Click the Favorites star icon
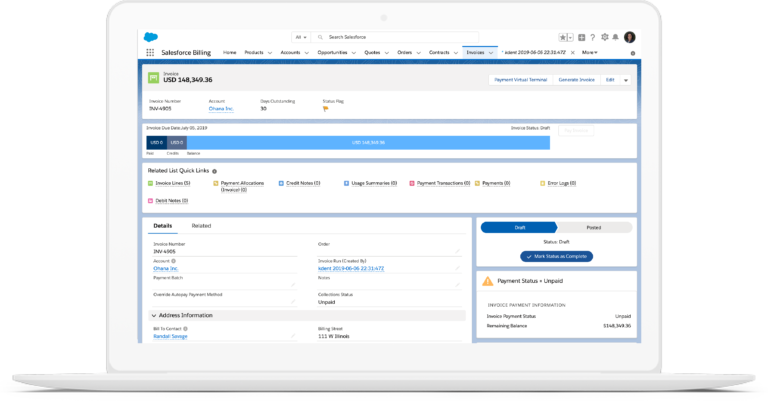Image resolution: width=768 pixels, height=401 pixels. [563, 37]
